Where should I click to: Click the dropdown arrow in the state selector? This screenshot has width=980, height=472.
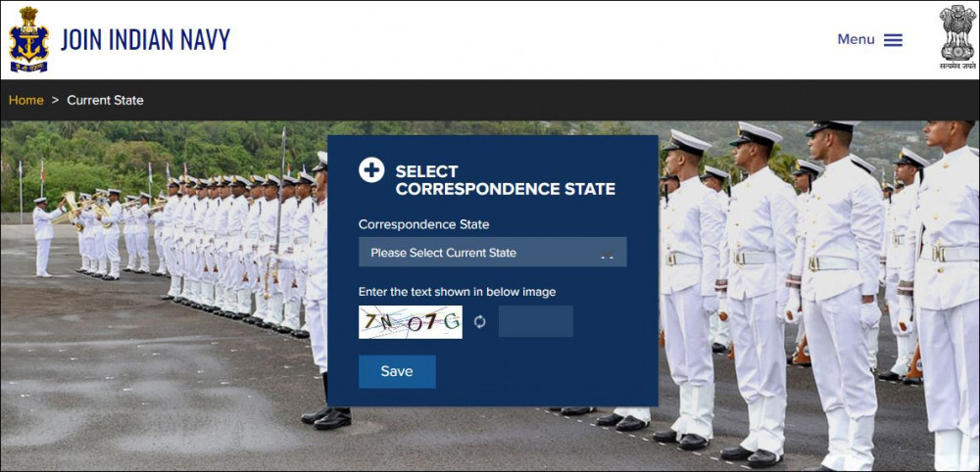tap(607, 254)
